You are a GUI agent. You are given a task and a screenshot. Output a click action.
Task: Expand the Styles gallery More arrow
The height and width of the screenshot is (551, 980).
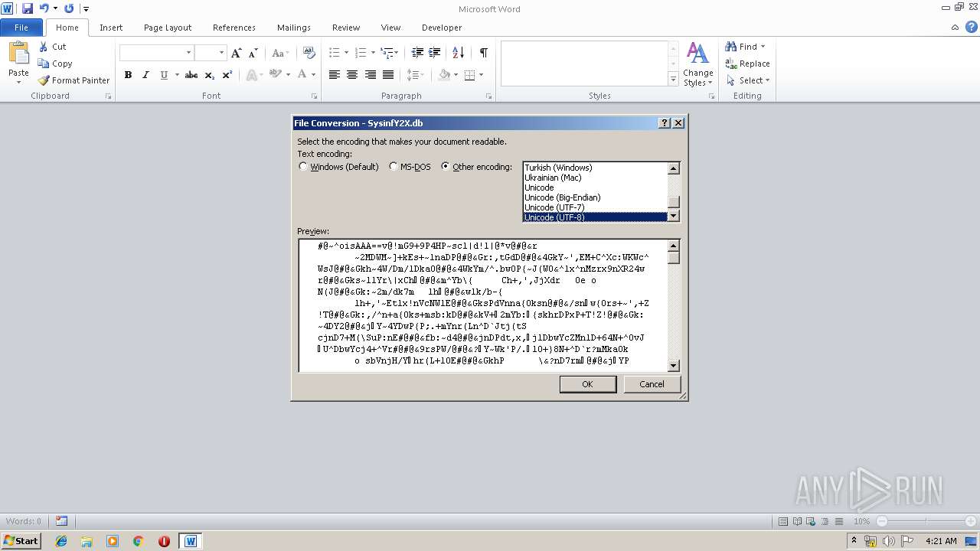[673, 79]
